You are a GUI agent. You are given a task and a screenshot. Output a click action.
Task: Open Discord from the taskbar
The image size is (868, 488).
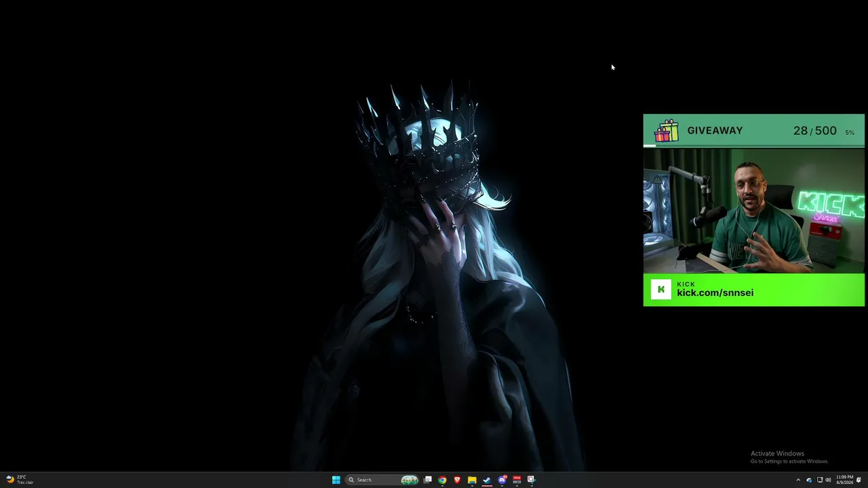click(x=502, y=480)
